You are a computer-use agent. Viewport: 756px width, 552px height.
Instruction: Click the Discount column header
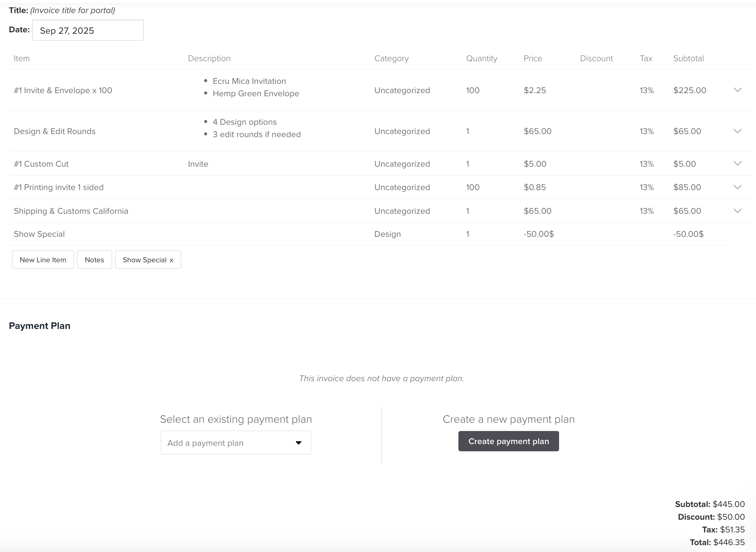tap(596, 58)
